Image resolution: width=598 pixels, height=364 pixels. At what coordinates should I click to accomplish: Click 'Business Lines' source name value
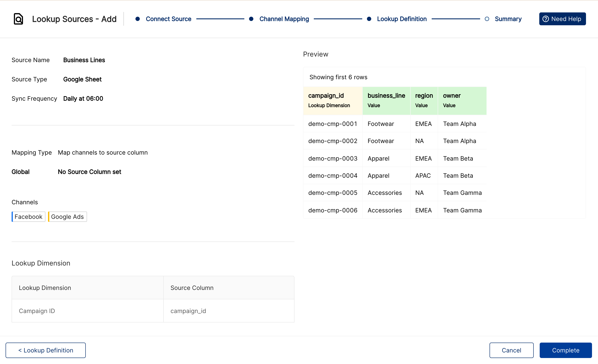click(x=84, y=60)
